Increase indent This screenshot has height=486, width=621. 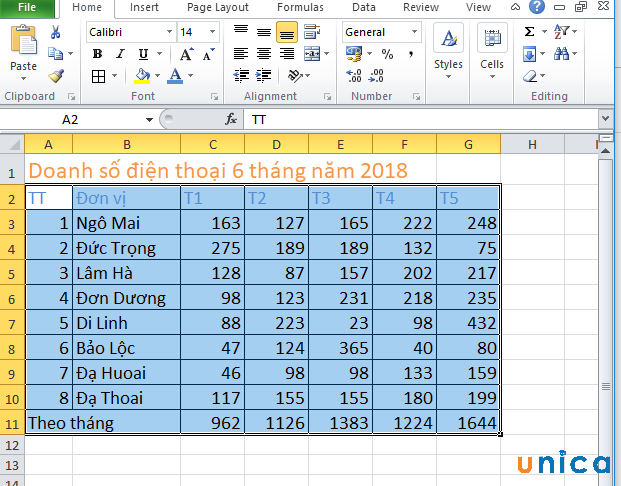coord(263,76)
